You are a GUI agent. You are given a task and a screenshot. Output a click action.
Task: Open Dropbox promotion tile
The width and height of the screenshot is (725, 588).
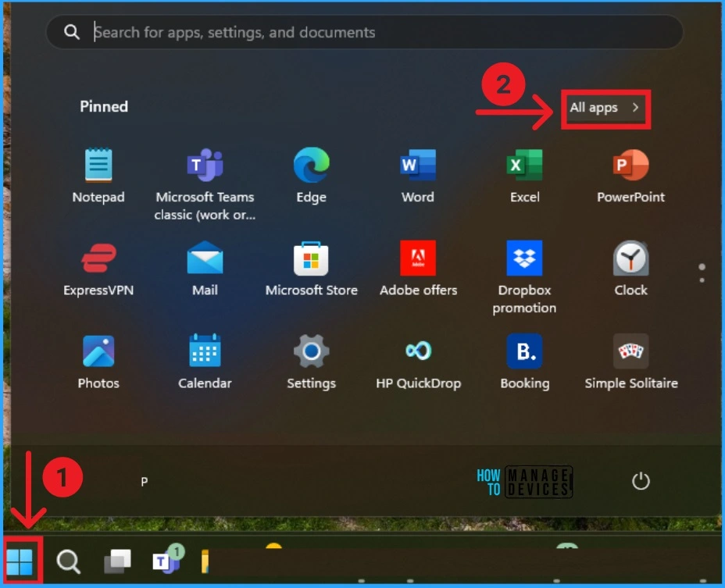coord(524,277)
